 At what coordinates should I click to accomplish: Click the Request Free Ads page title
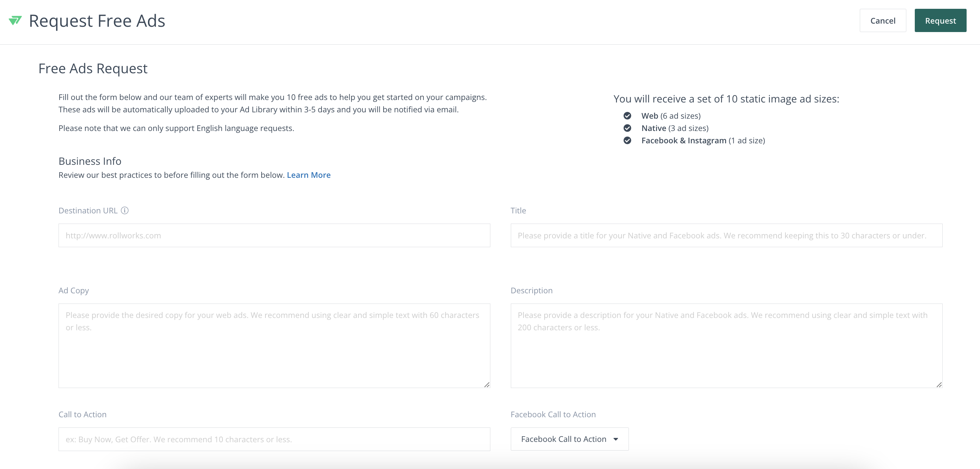pos(97,21)
